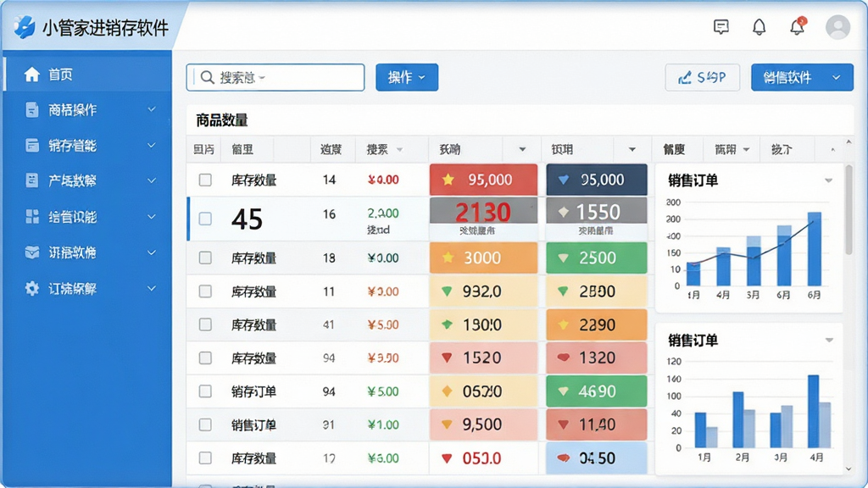Click the vertical scrollbar thumb at right
Viewport: 868px width, 488px height.
[x=849, y=209]
